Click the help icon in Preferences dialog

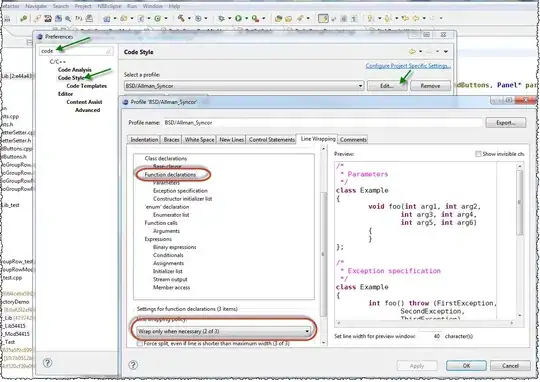(48, 362)
